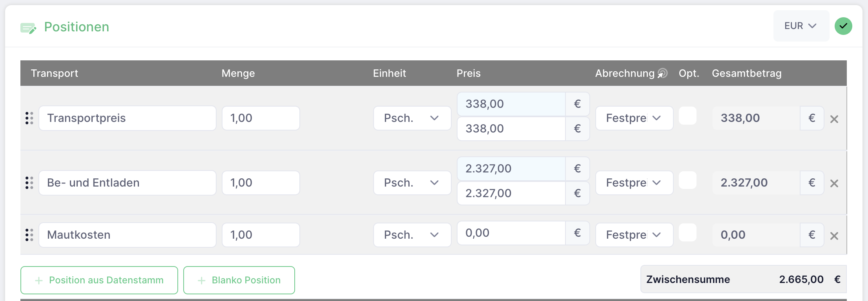
Task: Grab drag handle of Mautkosten row
Action: [29, 235]
